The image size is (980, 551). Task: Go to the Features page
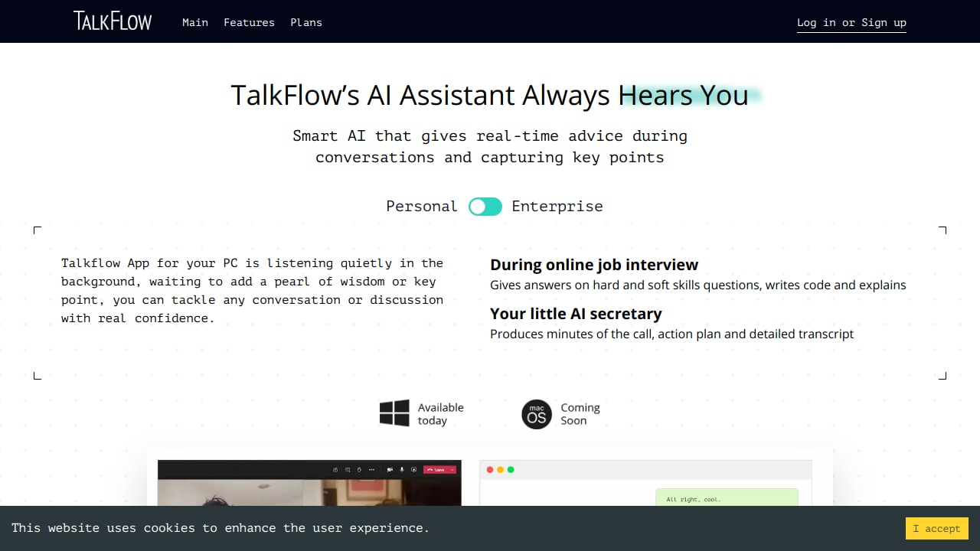249,22
